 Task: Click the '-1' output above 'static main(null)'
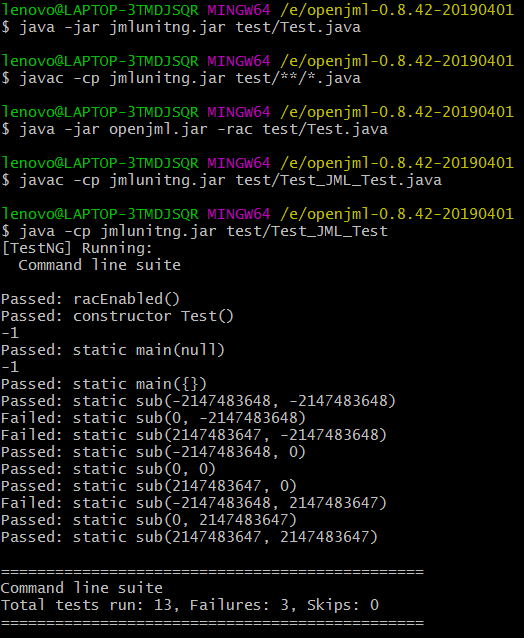[x=10, y=333]
